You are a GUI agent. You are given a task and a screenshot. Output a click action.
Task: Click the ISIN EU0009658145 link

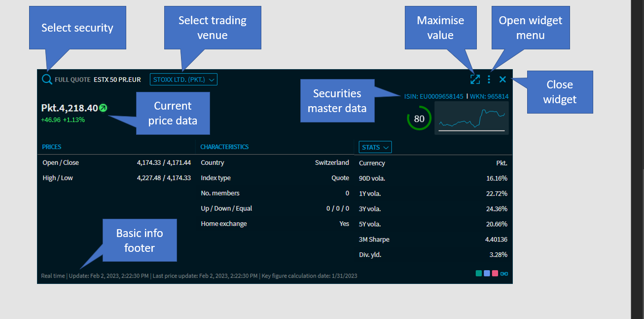433,96
